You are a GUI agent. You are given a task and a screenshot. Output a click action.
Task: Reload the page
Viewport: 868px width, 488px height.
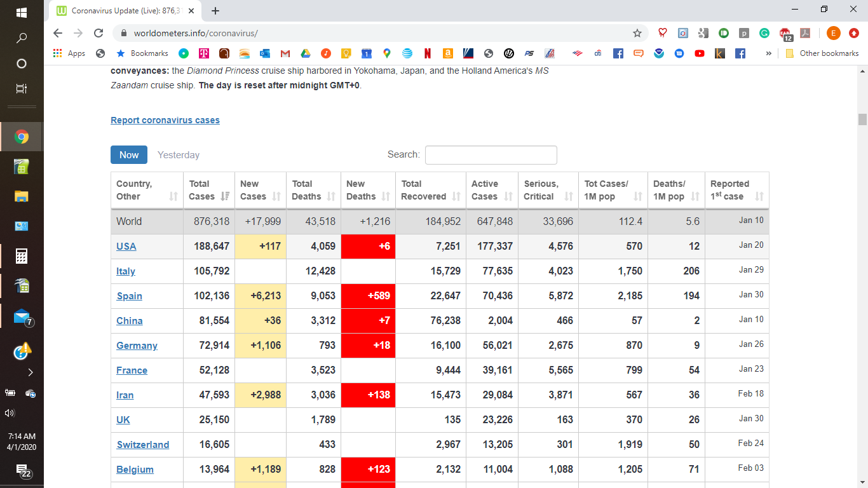pos(98,33)
